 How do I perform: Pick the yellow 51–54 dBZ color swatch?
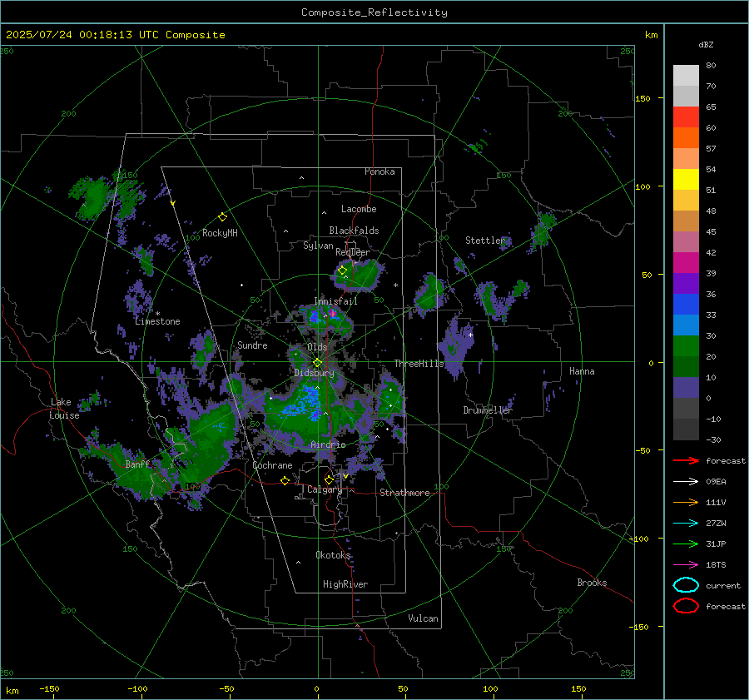tap(686, 180)
